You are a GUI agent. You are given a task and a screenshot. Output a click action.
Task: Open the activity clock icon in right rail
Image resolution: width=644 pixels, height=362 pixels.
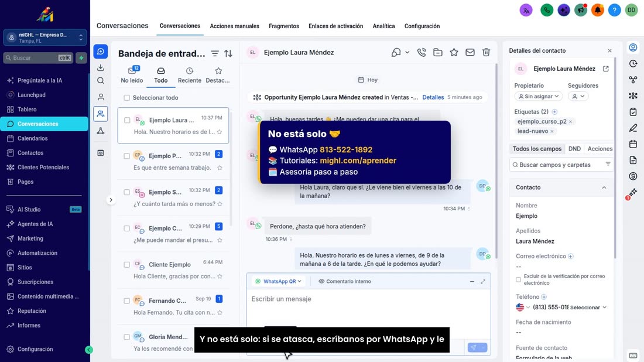pos(633,64)
